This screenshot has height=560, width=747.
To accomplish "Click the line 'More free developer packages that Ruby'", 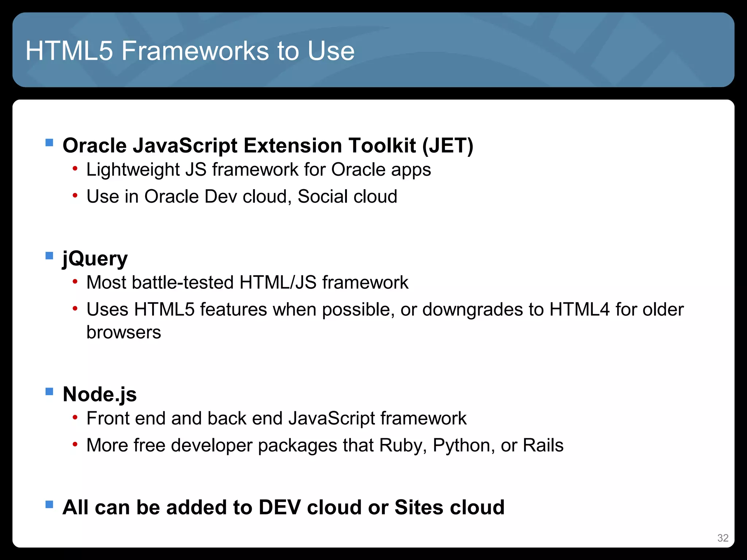I will point(325,445).
